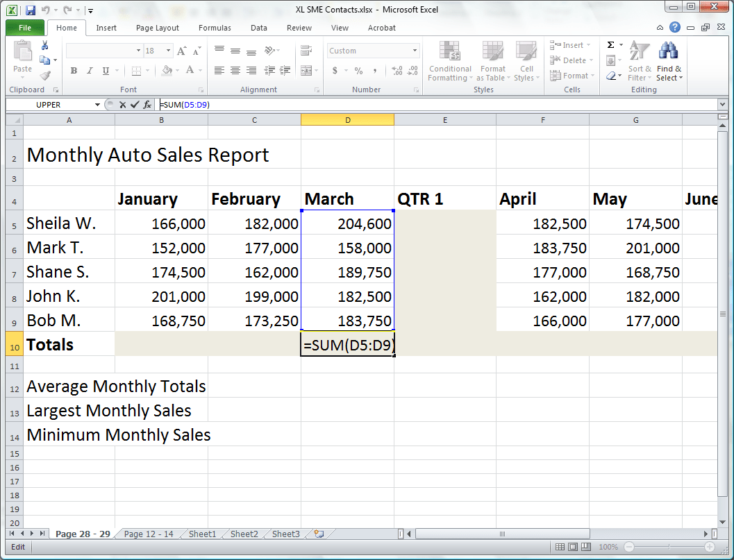Screen dimensions: 734x560
Task: Switch to Page Layout view in status bar
Action: [x=572, y=546]
